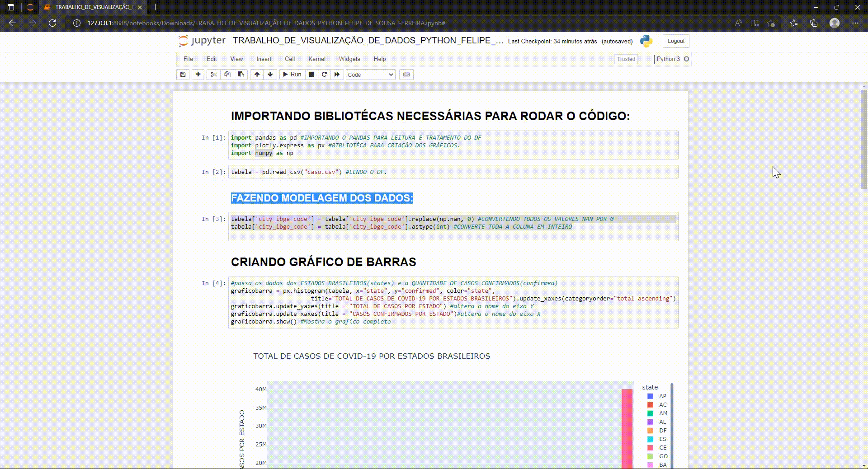The image size is (868, 469).
Task: Open the Kernel menu
Action: (317, 59)
